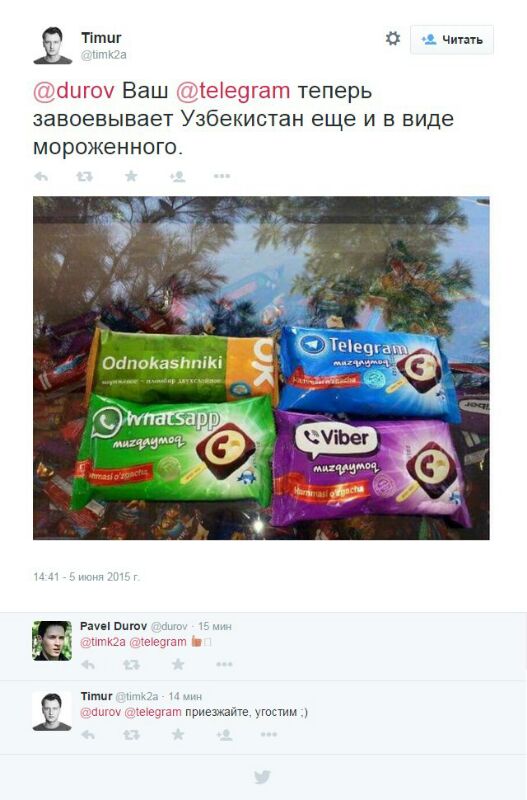This screenshot has height=800, width=527.
Task: Click the Читать follow button
Action: (452, 40)
